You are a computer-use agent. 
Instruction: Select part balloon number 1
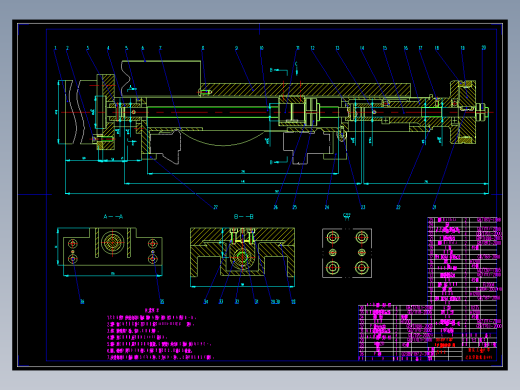pos(55,48)
